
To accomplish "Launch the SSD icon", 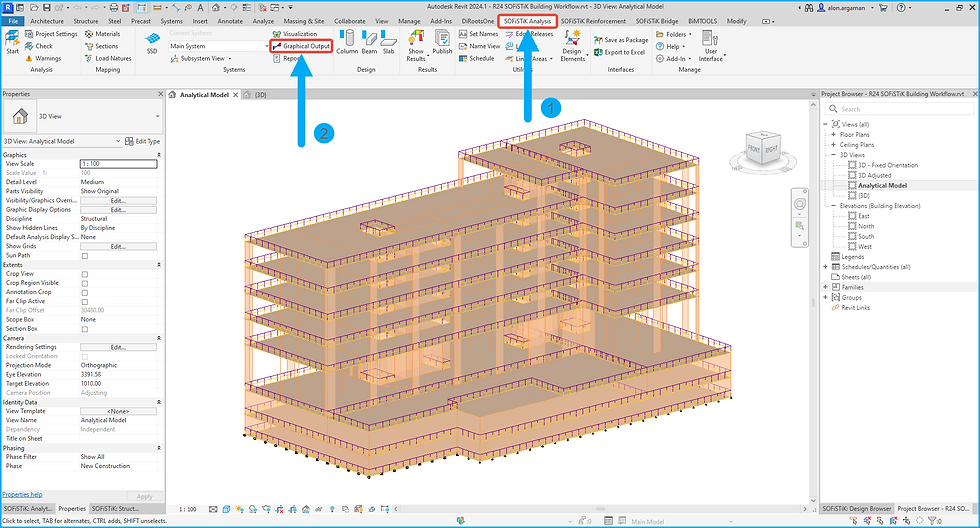I will pyautogui.click(x=152, y=42).
